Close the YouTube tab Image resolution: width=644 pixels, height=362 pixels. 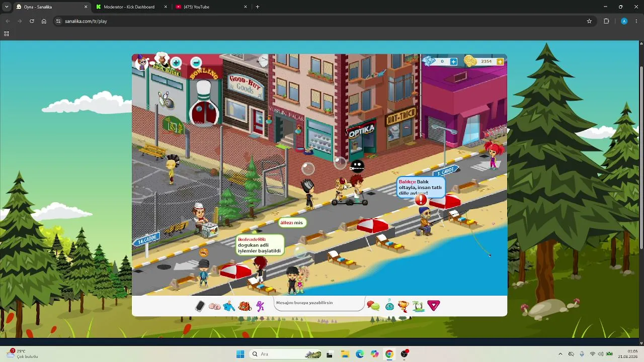click(246, 7)
